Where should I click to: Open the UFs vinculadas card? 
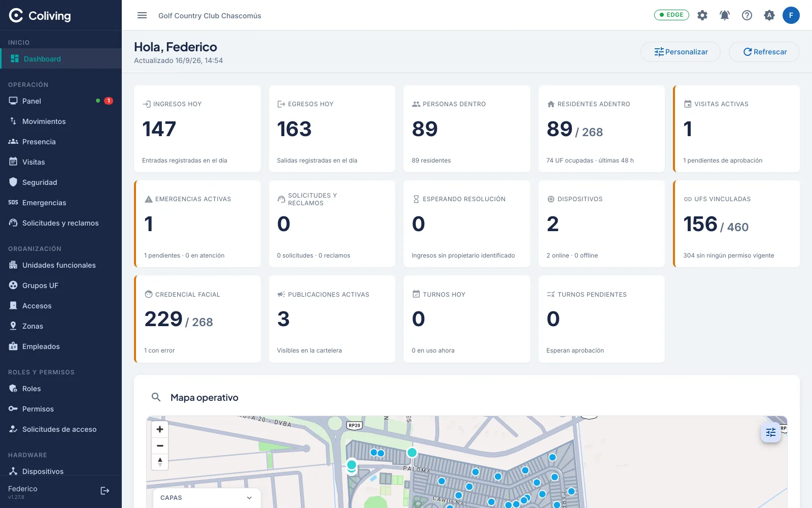736,224
